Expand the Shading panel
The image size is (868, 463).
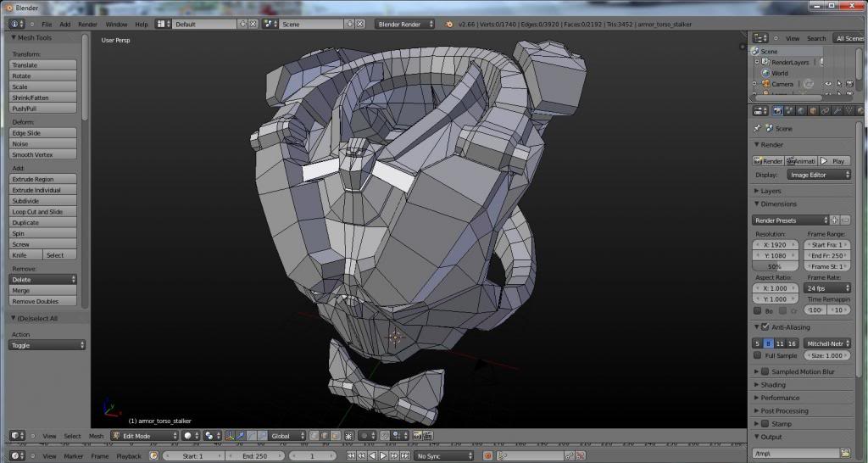click(x=773, y=385)
